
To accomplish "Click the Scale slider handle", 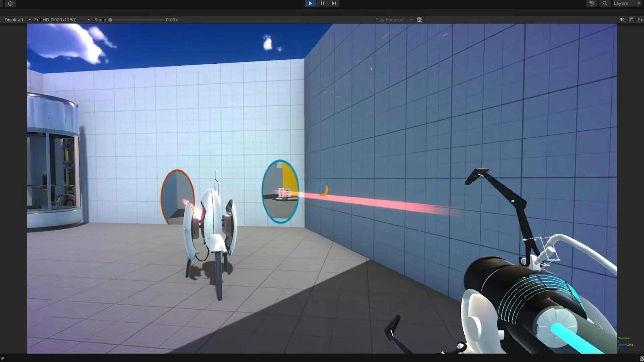I will (x=110, y=20).
